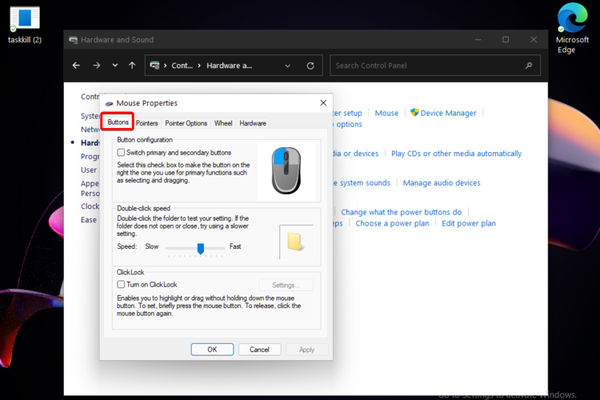Viewport: 600px width, 400px height.
Task: Open the Pointer Options tab
Action: [x=186, y=123]
